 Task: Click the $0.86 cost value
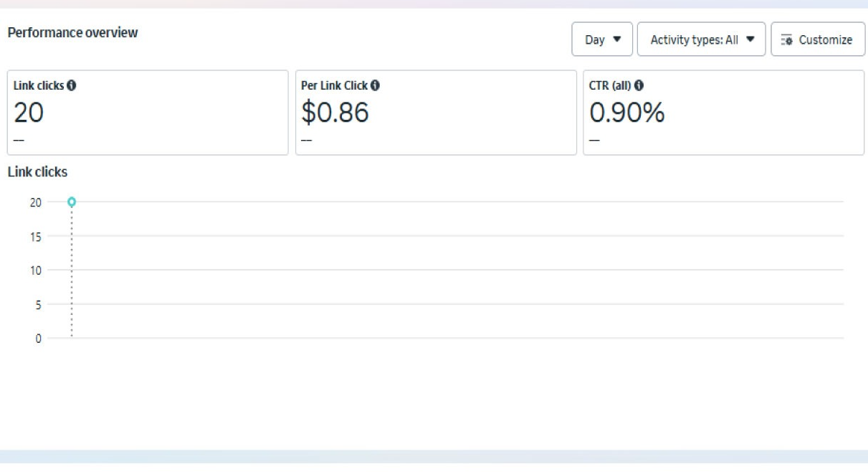(x=335, y=113)
